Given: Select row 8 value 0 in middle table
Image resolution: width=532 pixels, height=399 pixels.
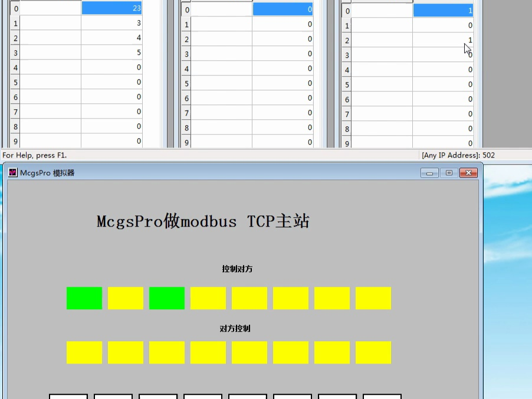Looking at the screenshot, I should pyautogui.click(x=283, y=127).
